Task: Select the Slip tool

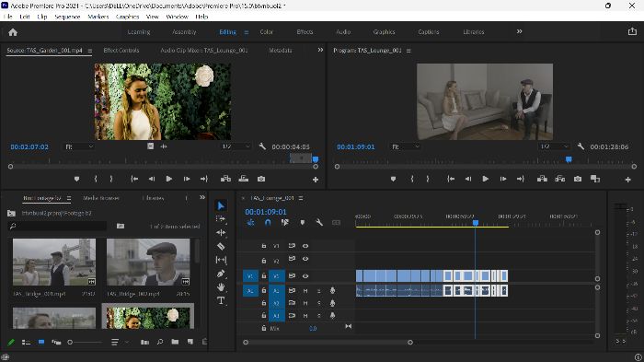Action: click(221, 260)
